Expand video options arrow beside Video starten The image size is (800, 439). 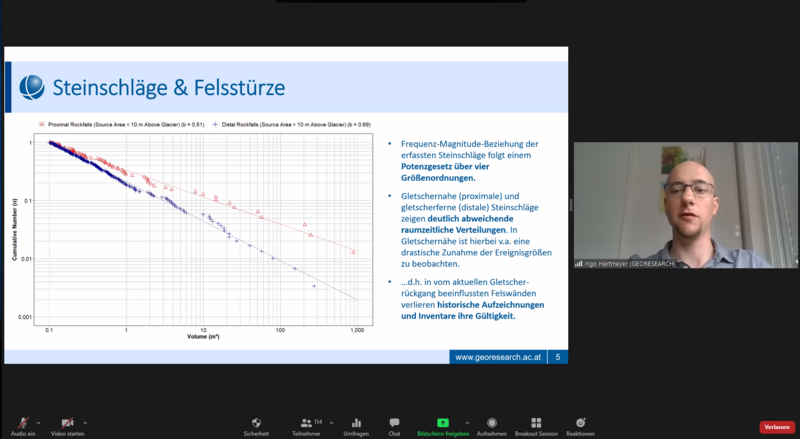click(x=85, y=421)
